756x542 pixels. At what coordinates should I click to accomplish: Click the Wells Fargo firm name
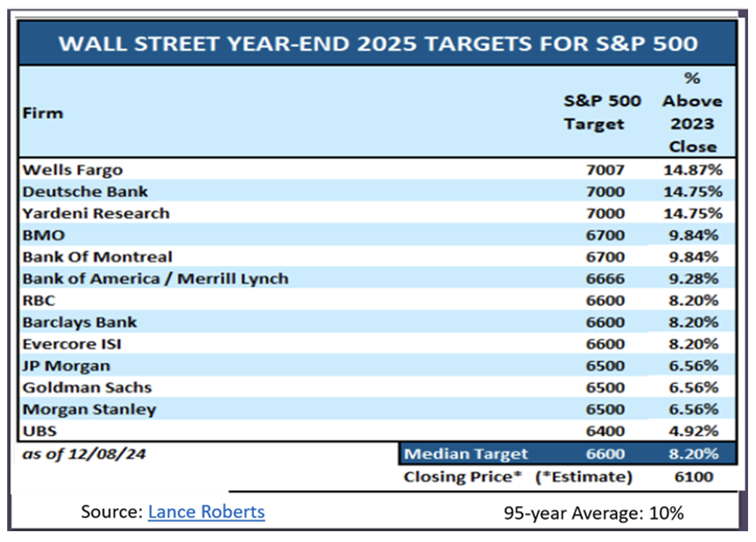[73, 170]
